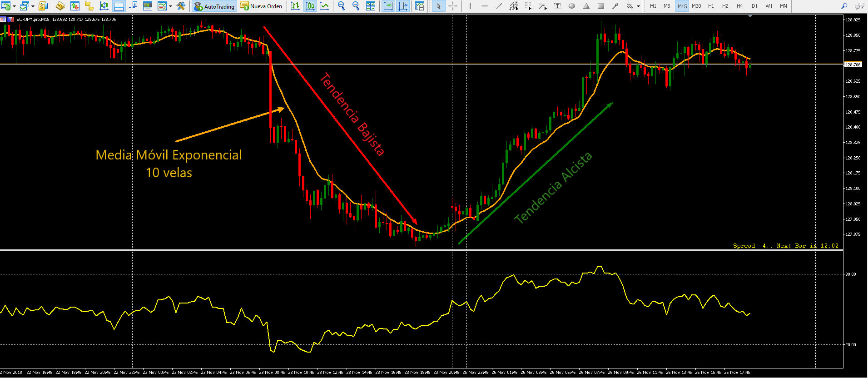Expand the arrows objects dropdown

click(x=638, y=6)
